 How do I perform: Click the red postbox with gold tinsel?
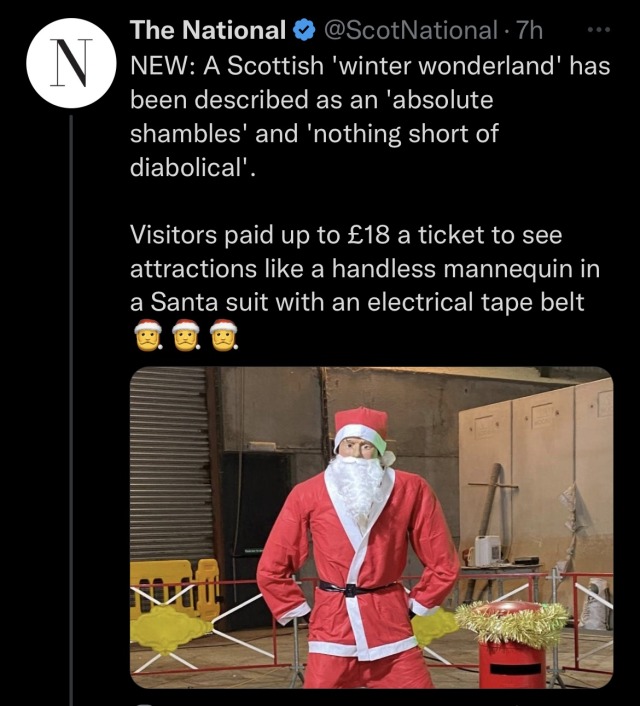pos(513,645)
